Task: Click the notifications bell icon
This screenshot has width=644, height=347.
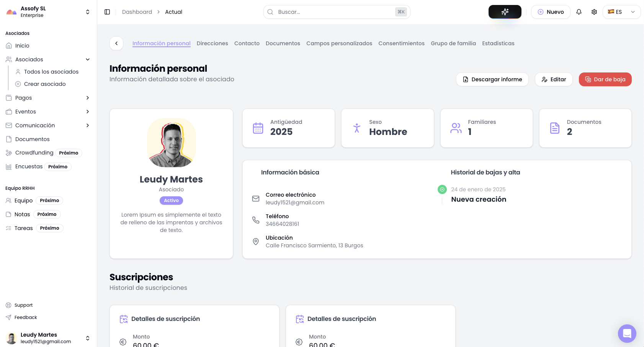Action: point(579,12)
